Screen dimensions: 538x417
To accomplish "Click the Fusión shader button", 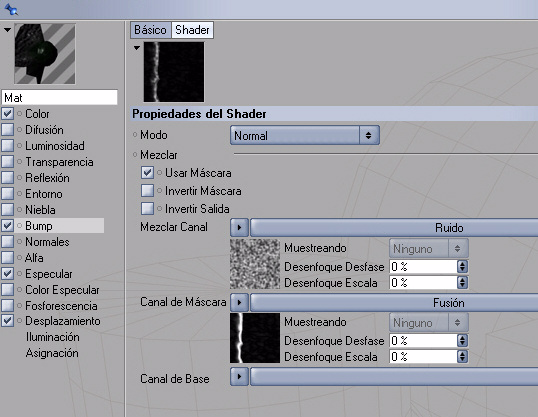I will coord(394,302).
